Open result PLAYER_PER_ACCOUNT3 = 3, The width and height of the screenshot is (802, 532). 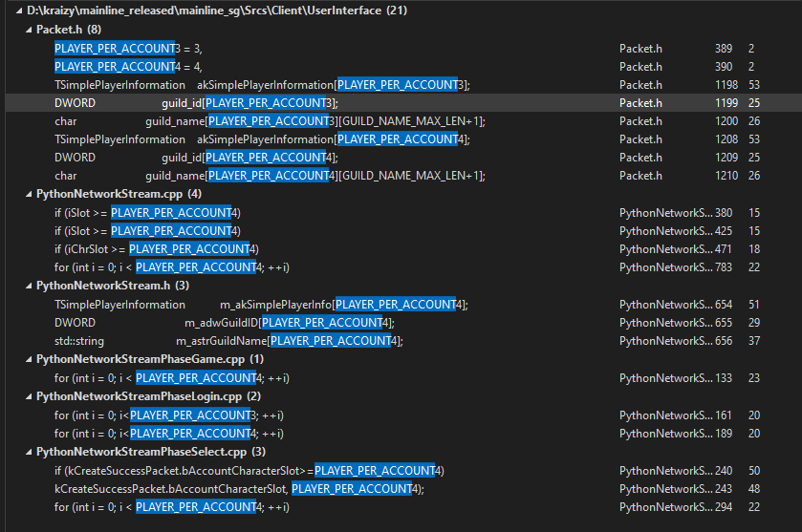128,49
